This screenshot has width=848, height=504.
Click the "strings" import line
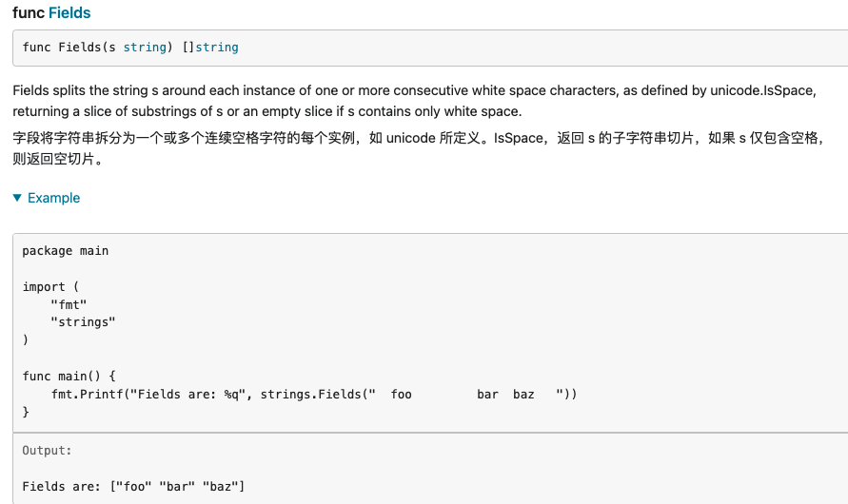[83, 322]
